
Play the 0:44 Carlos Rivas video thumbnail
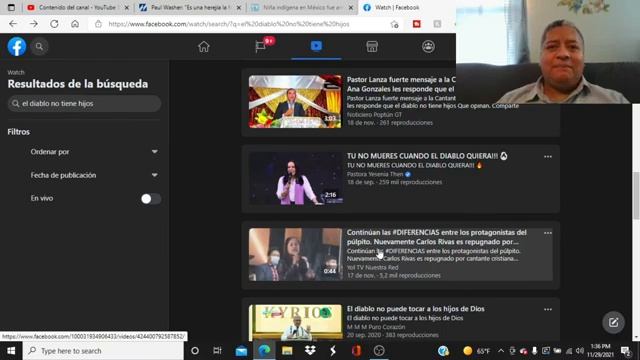tap(295, 254)
